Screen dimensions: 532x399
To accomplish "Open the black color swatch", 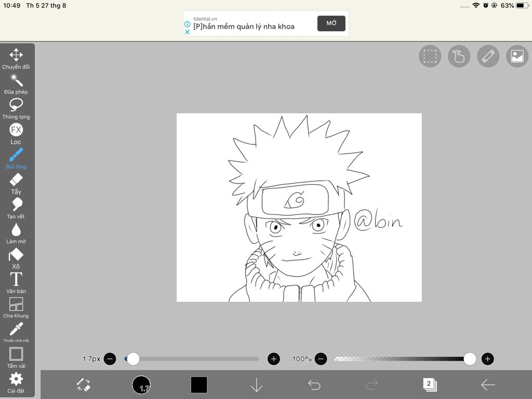I will 199,385.
